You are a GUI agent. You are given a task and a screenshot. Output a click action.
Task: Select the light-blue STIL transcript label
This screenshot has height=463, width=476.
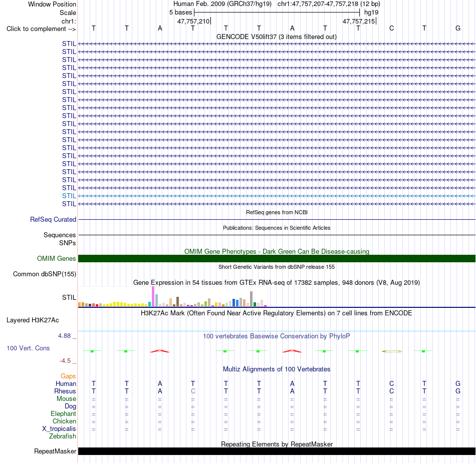click(x=69, y=196)
